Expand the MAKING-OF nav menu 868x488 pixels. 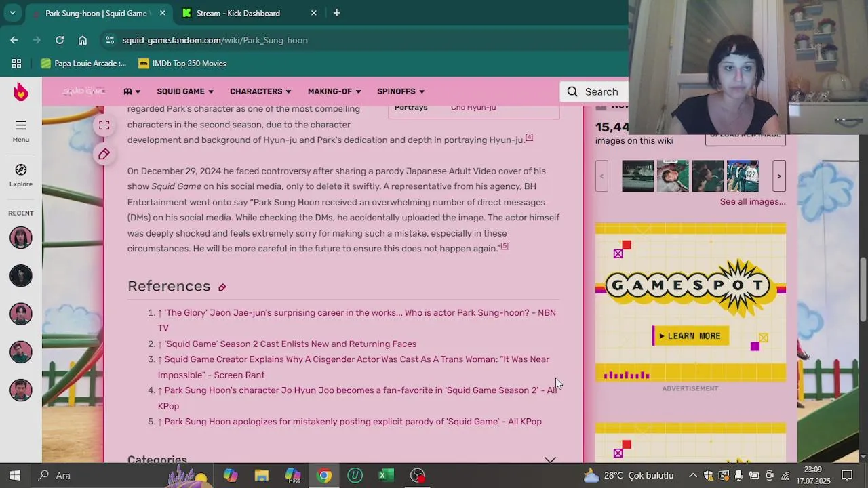pos(334,91)
